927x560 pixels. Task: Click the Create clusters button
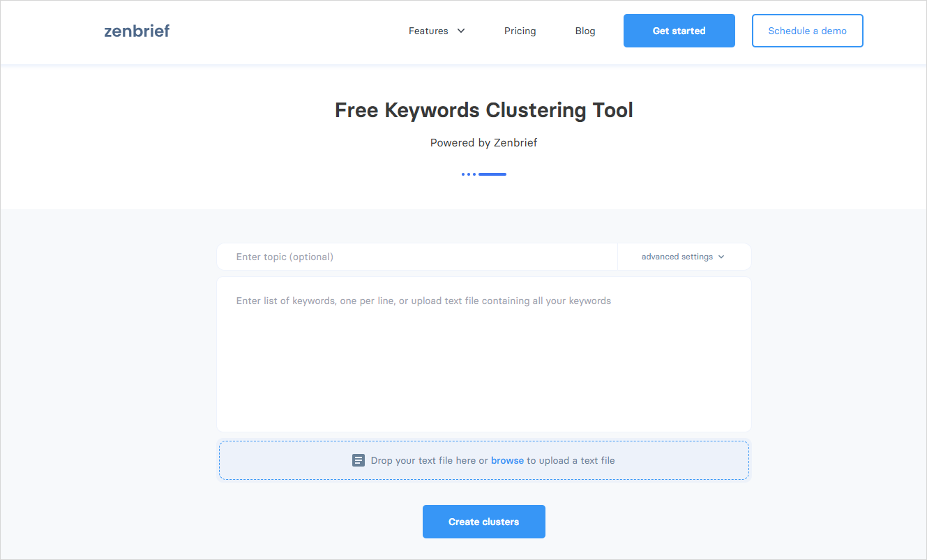[484, 522]
